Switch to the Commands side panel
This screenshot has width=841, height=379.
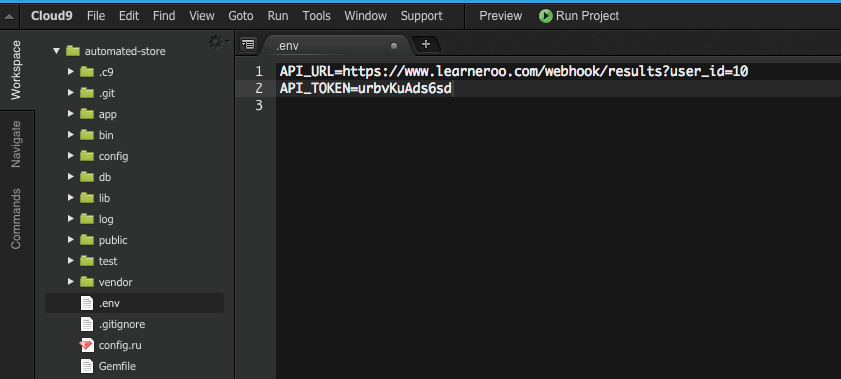17,218
